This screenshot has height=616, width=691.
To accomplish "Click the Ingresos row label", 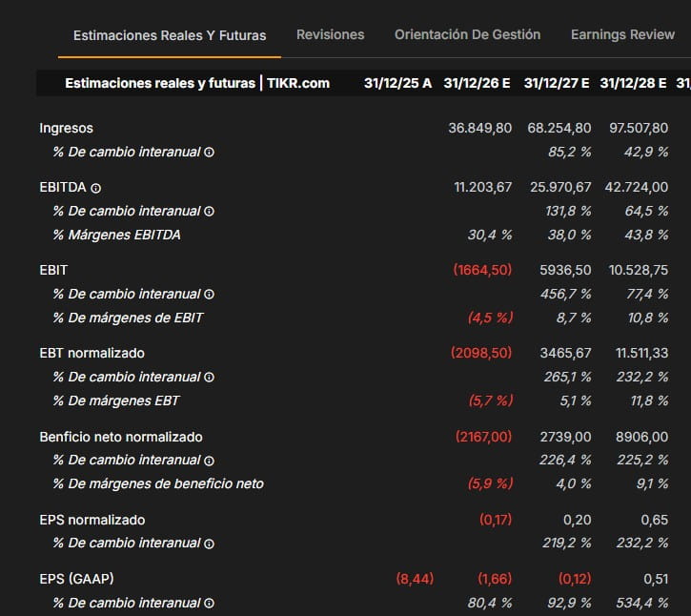I will [x=66, y=128].
